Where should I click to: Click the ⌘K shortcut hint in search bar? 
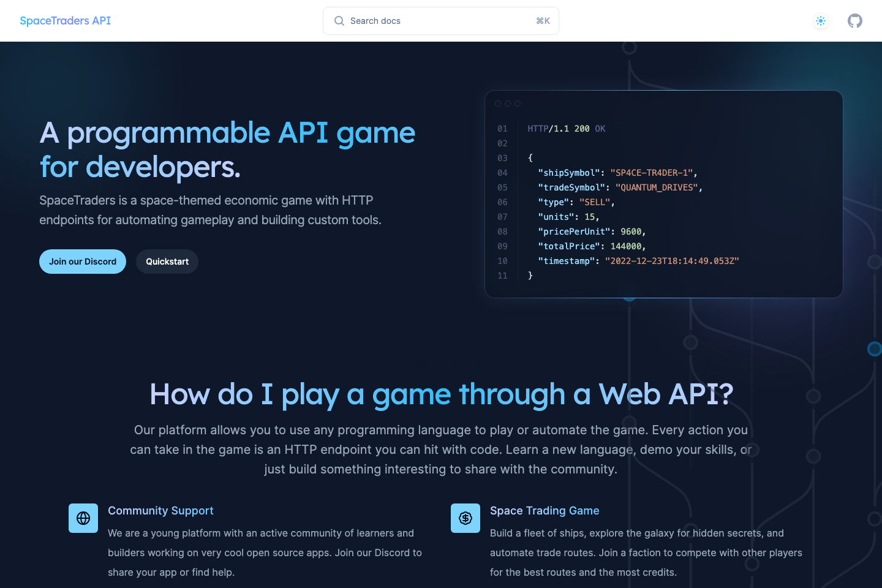coord(543,21)
